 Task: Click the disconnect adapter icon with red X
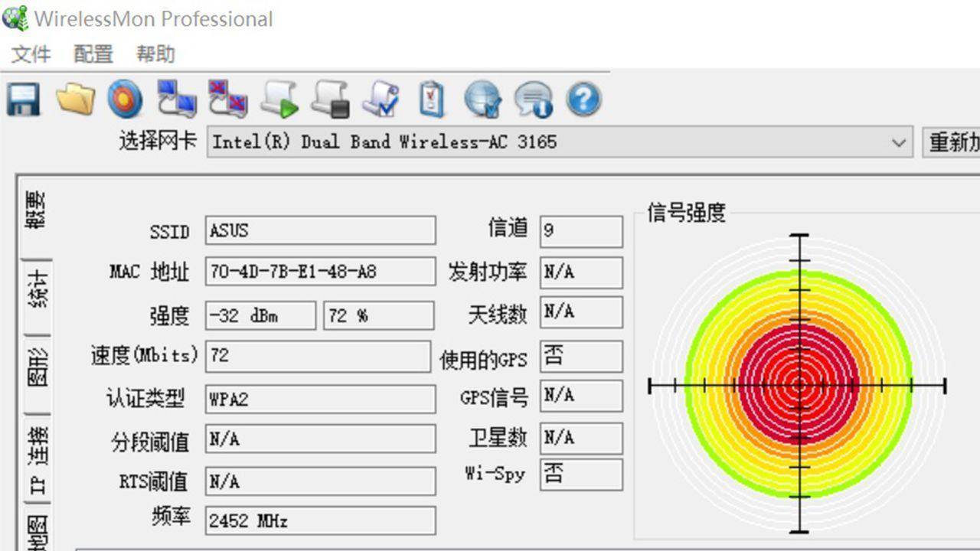227,99
